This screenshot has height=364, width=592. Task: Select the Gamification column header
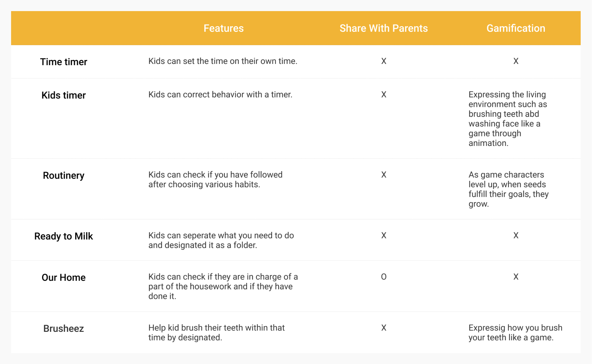pos(516,28)
